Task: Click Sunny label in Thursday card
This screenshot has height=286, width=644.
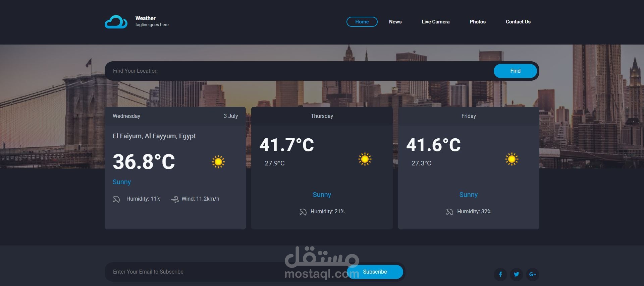Action: (322, 195)
